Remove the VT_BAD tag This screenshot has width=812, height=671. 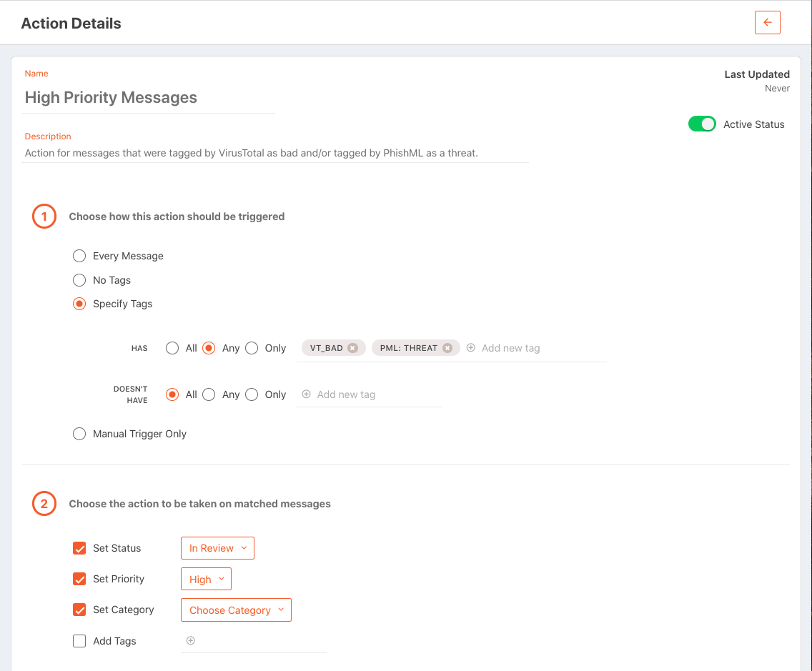pos(352,347)
